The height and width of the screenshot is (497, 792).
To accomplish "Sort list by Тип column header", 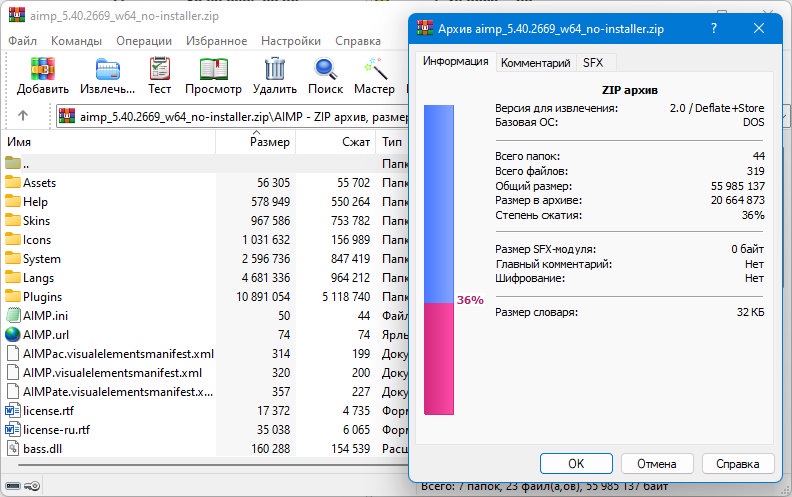I will pyautogui.click(x=392, y=142).
